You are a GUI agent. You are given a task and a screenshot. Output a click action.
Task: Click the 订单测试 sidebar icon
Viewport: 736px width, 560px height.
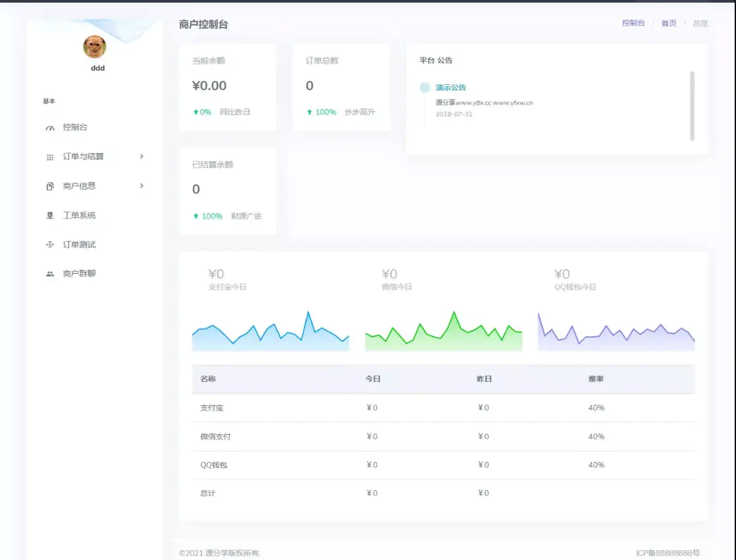tap(51, 244)
